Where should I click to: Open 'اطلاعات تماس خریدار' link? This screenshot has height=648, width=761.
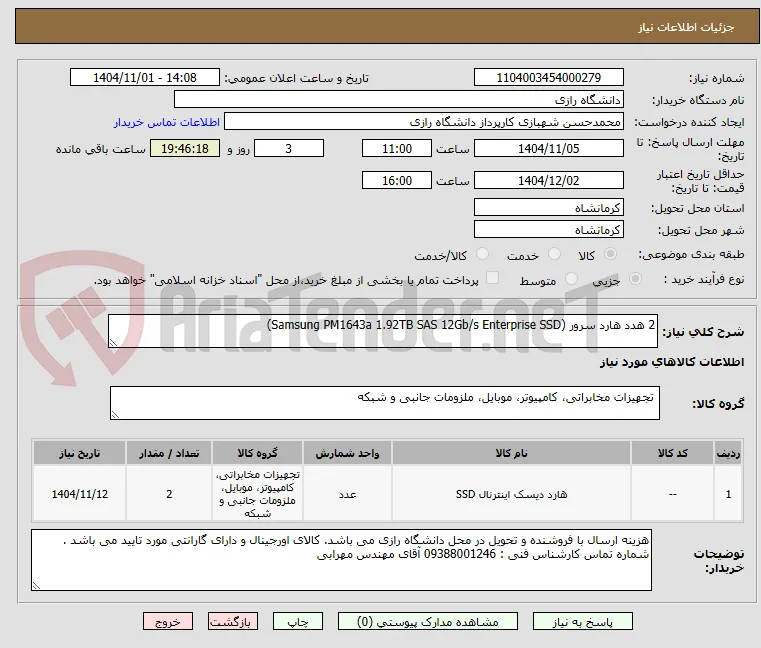click(x=167, y=122)
